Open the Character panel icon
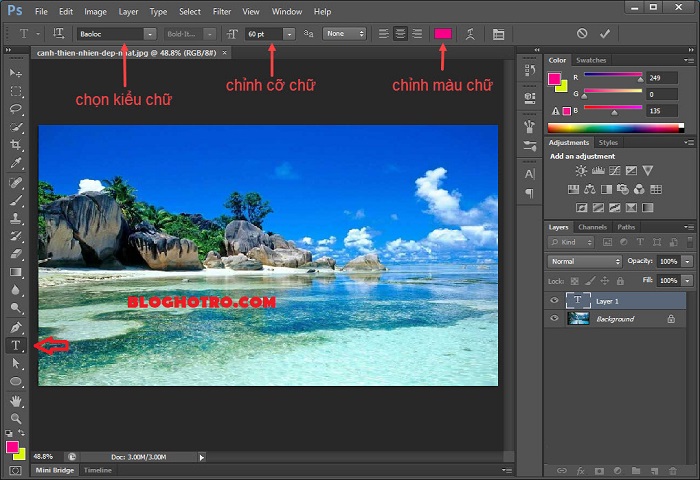700x480 pixels. 530,174
